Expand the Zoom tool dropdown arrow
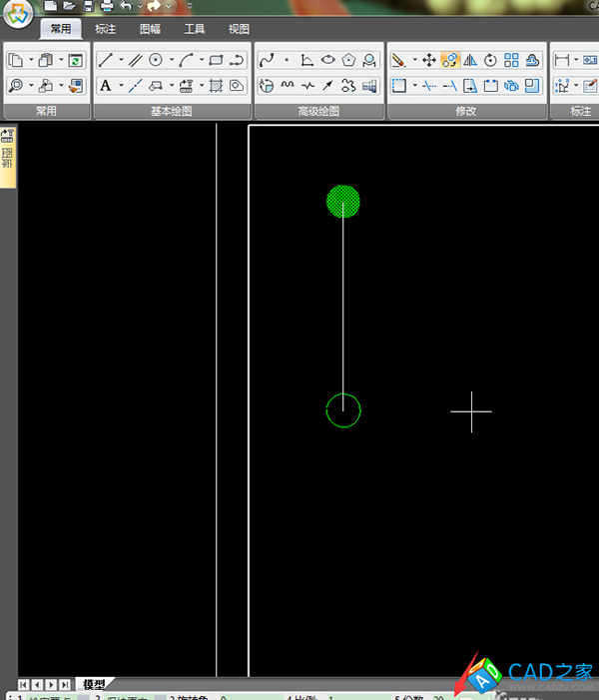 click(x=31, y=86)
